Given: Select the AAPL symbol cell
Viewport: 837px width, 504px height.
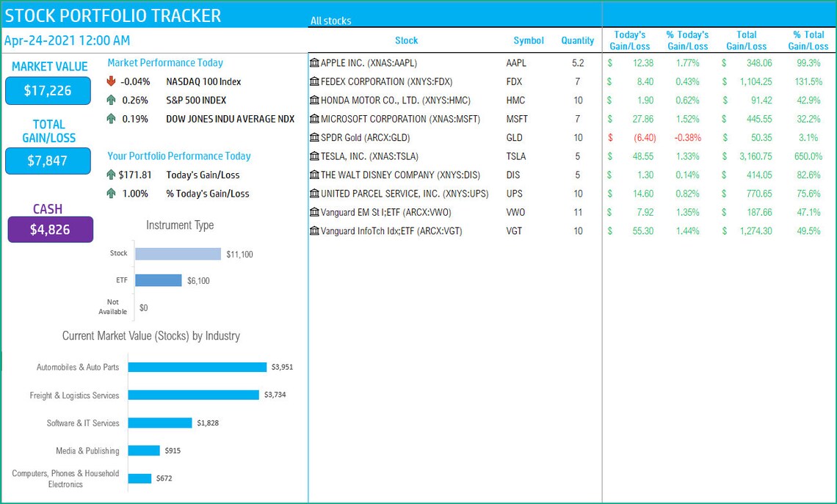Looking at the screenshot, I should coord(516,63).
